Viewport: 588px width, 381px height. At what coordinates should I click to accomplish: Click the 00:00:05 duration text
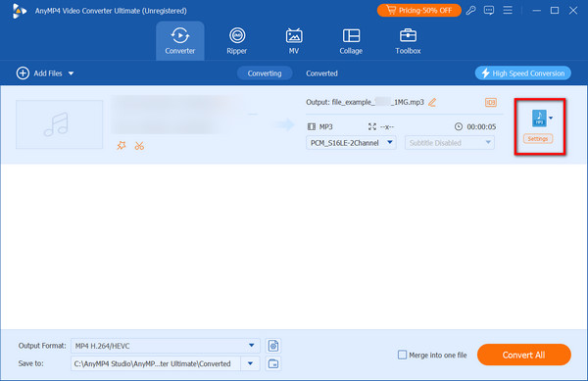[481, 127]
